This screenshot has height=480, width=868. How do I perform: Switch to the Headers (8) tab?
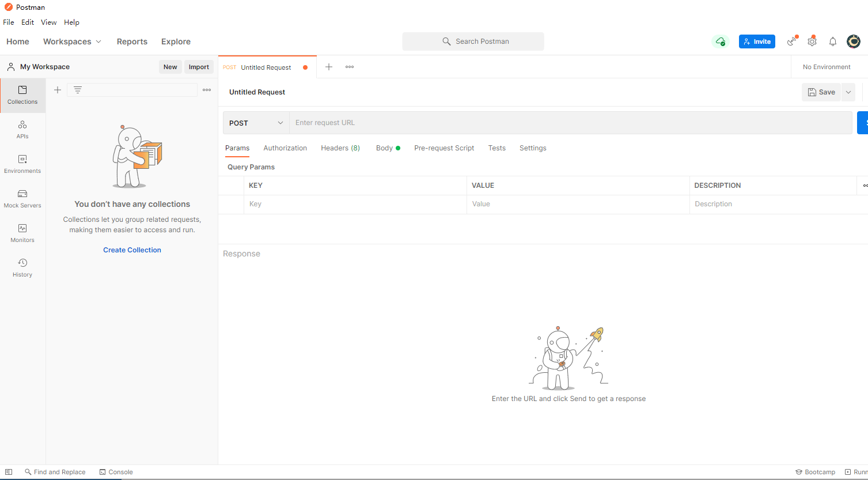[340, 148]
